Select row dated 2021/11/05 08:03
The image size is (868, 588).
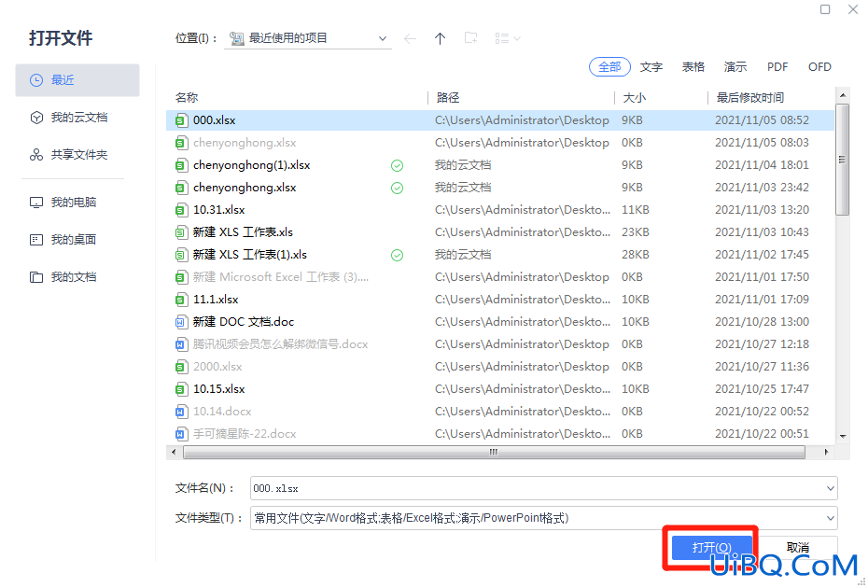(x=500, y=143)
